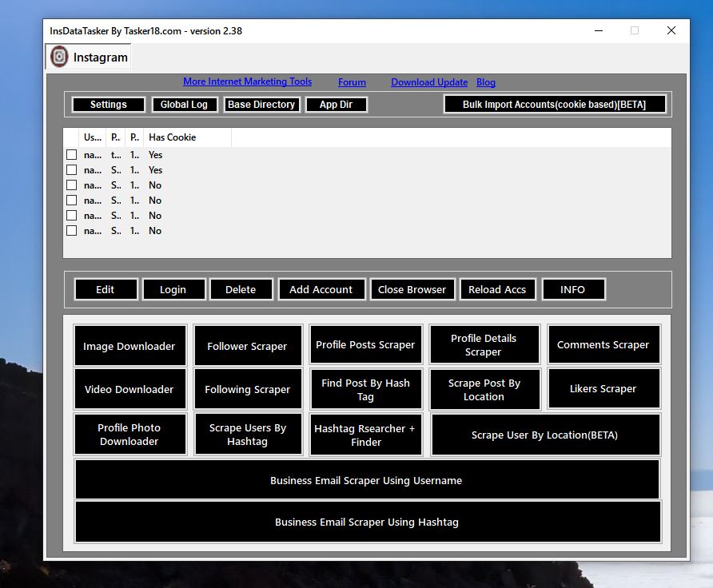Screen dimensions: 713x588
Task: Open the INFO button
Action: pyautogui.click(x=573, y=289)
